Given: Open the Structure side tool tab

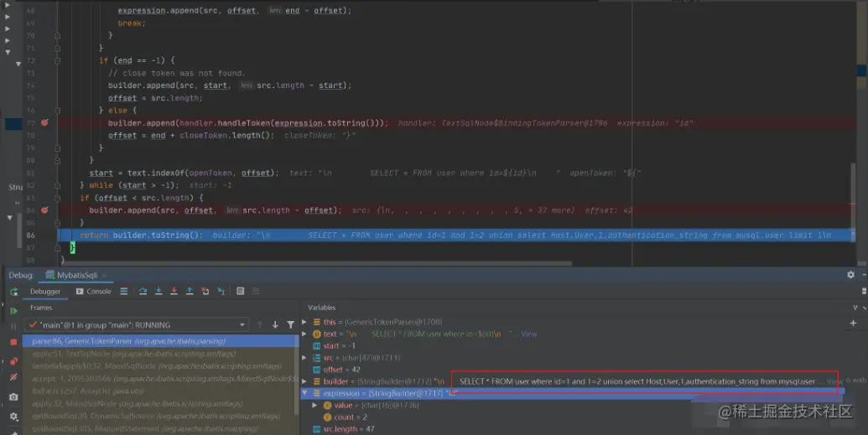Looking at the screenshot, I should point(15,187).
